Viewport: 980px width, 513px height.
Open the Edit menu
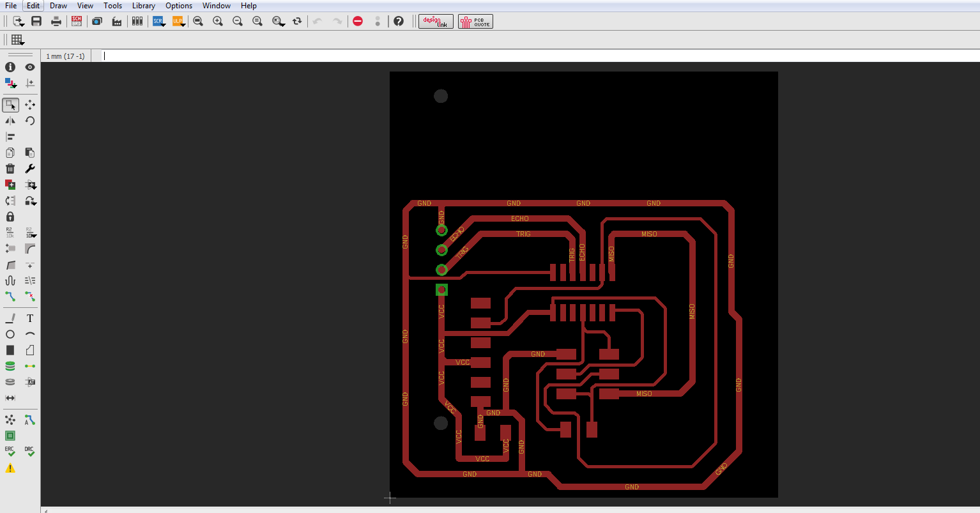coord(33,6)
